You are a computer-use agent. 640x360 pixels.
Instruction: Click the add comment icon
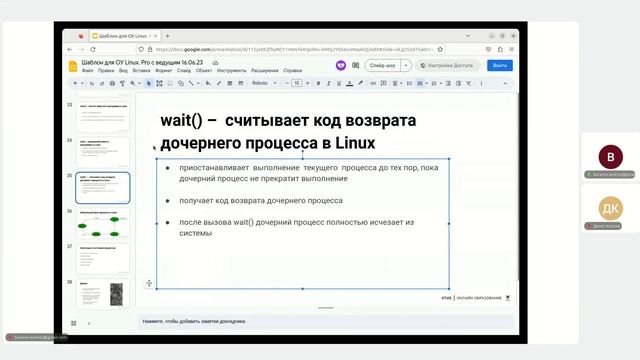[384, 83]
